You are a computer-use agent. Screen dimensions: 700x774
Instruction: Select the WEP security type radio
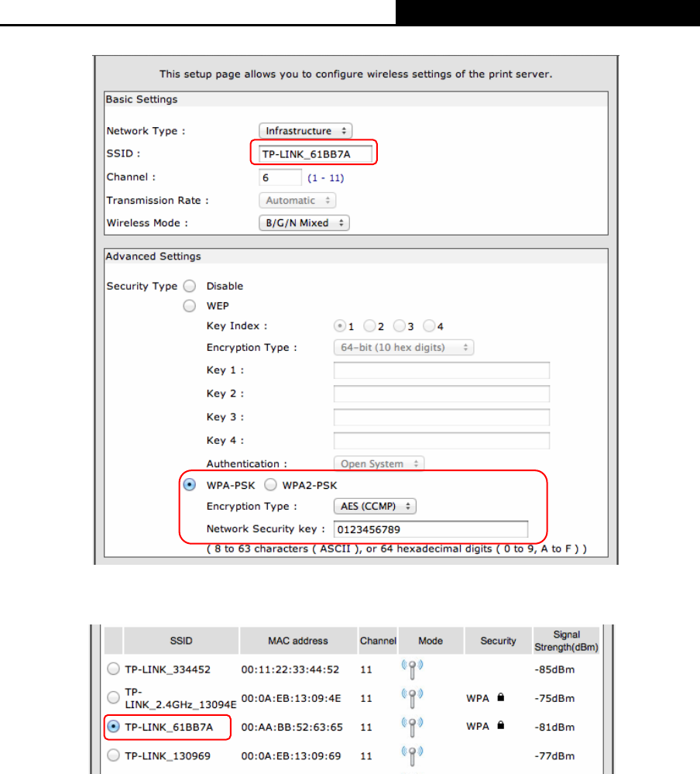(x=190, y=306)
